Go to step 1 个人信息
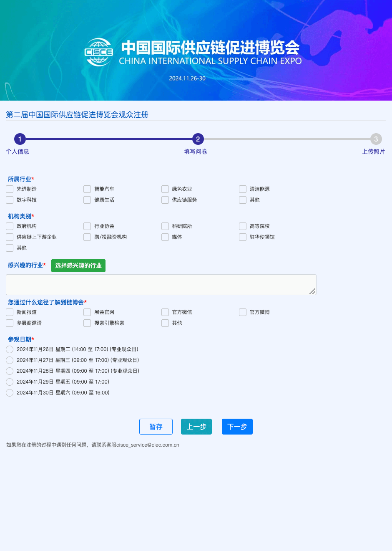Screen dimensions: 392x551 (x=20, y=139)
